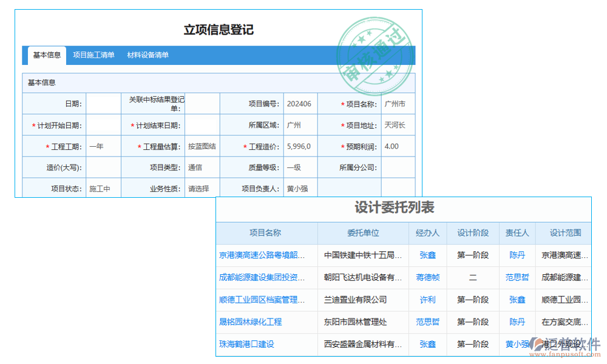Click the 范思哲 责任人 link

tap(517, 277)
